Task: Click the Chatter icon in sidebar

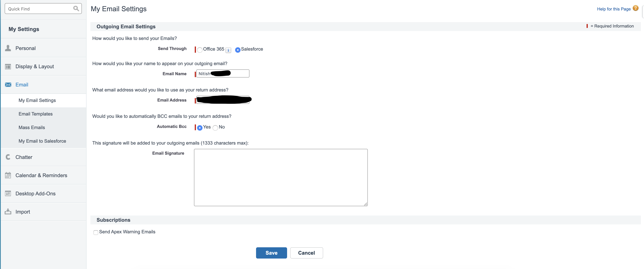Action: 8,157
